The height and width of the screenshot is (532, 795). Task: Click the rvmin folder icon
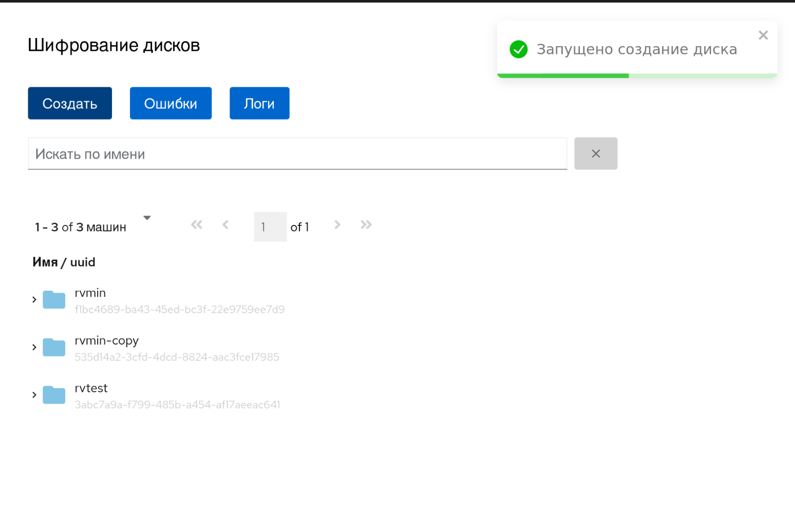click(x=54, y=299)
